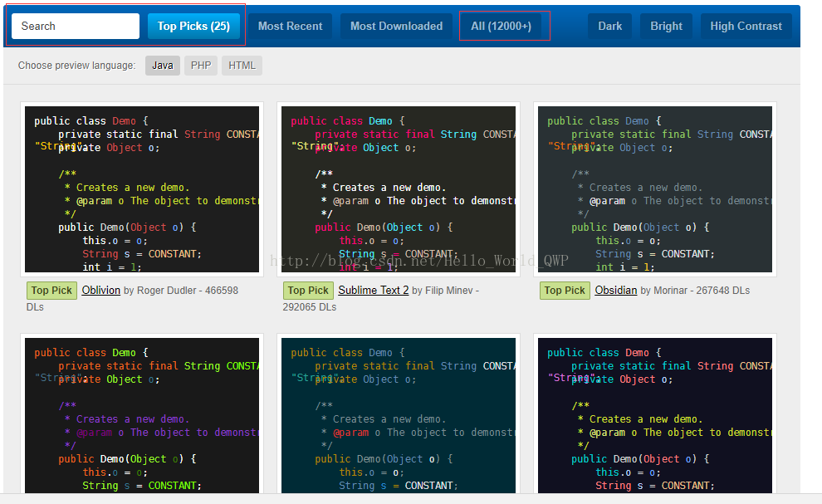This screenshot has width=822, height=504.
Task: Choose Java as preview language
Action: (x=163, y=66)
